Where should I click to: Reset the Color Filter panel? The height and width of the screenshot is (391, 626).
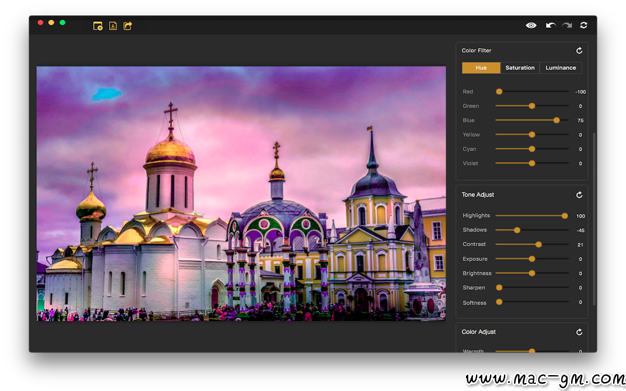(x=579, y=51)
